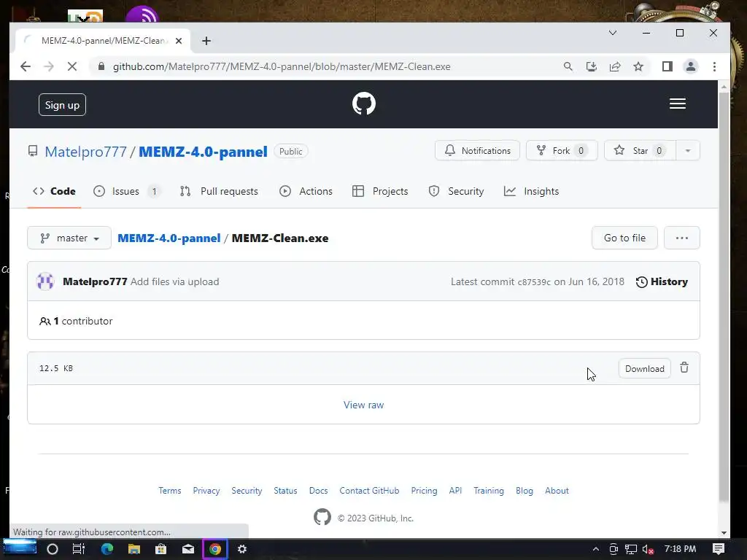Click MEMZ-4.0-pannel breadcrumb link

click(x=169, y=238)
